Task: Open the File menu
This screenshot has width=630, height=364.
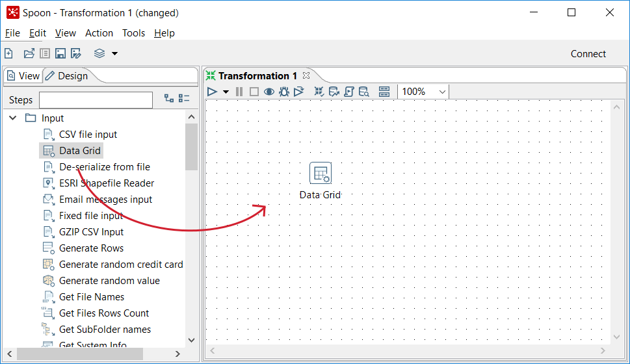Action: click(x=12, y=33)
